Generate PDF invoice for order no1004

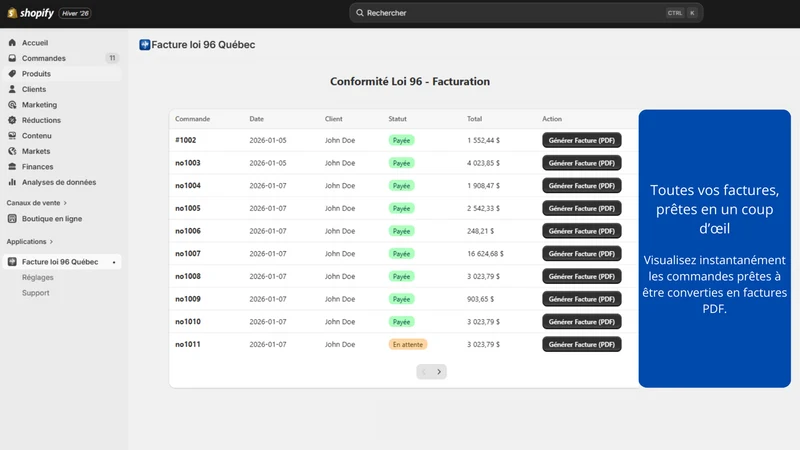[582, 186]
